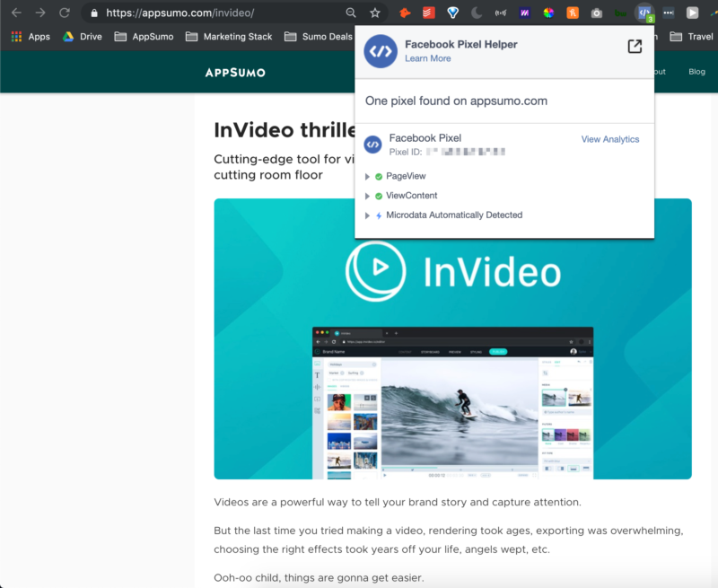Click the surfer video preview in the banner
The image size is (718, 588).
pos(460,411)
